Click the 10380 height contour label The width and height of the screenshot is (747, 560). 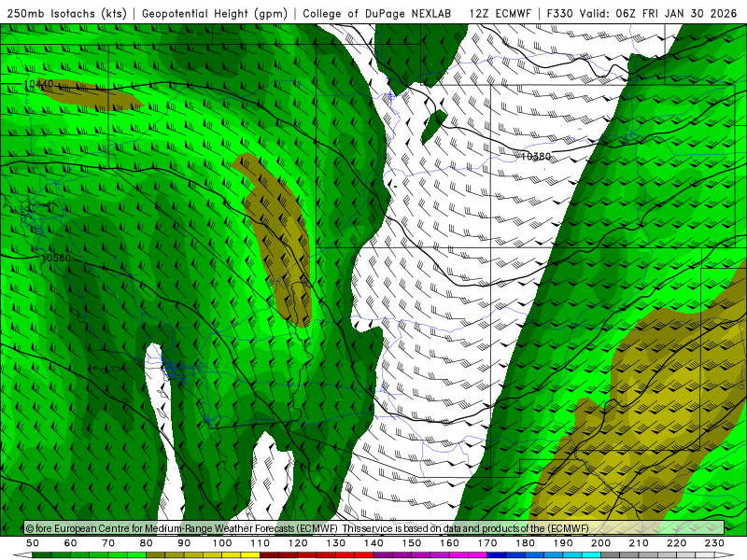tap(536, 156)
